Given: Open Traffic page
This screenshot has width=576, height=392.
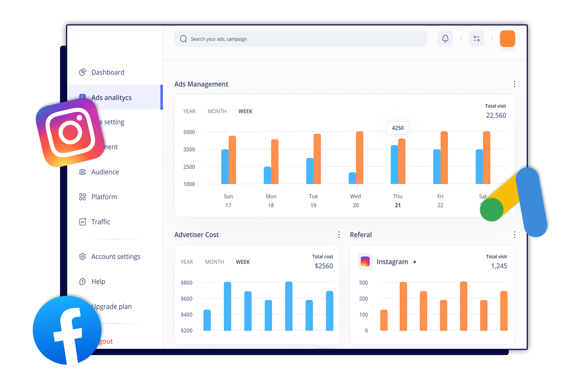Looking at the screenshot, I should 101,221.
